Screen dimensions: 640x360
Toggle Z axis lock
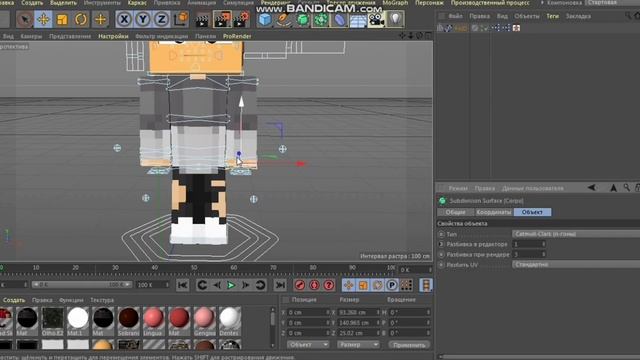tap(162, 19)
